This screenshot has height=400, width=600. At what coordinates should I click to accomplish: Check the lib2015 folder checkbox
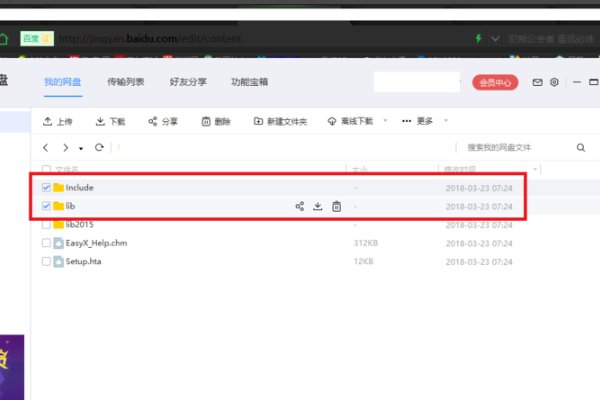46,224
